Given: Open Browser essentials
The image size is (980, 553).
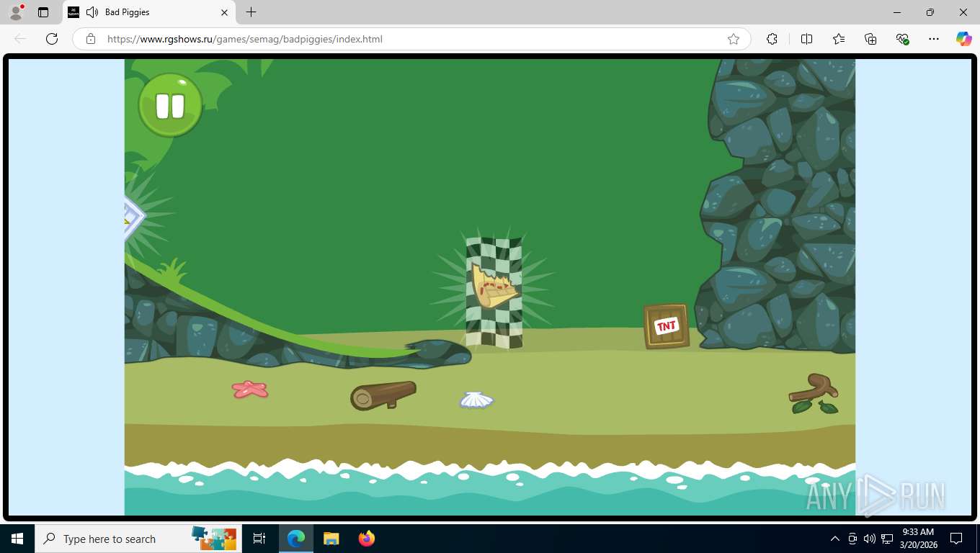Looking at the screenshot, I should pyautogui.click(x=902, y=39).
